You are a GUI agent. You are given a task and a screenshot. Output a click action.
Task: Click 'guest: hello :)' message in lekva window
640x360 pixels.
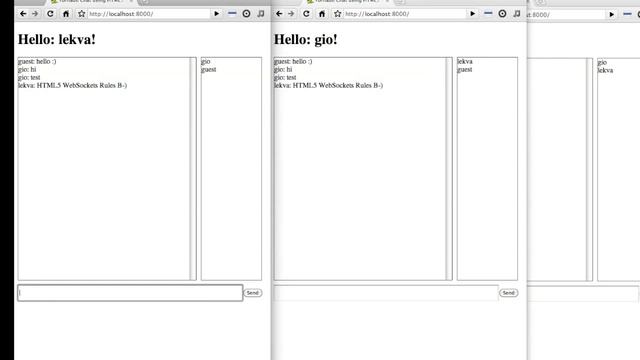(37, 62)
